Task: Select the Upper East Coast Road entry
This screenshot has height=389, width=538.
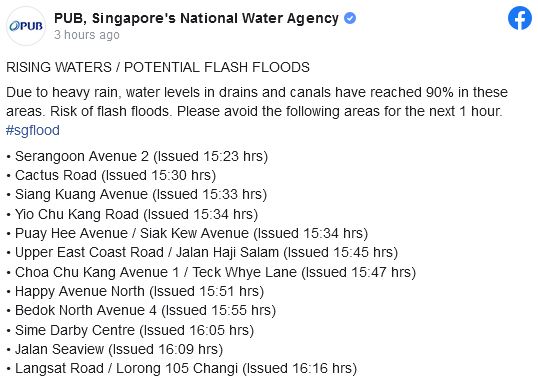Action: point(202,252)
